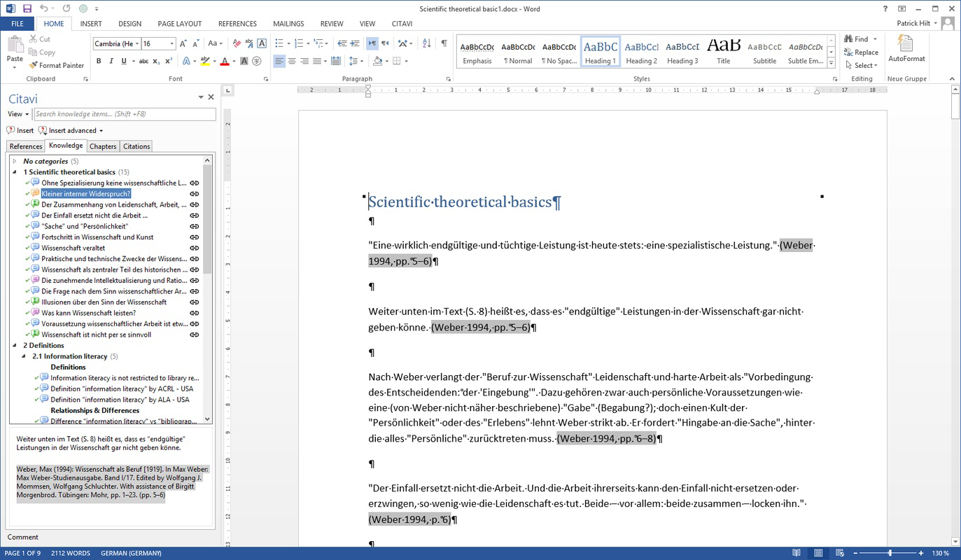Switch to the CITAVI ribbon tab

402,24
